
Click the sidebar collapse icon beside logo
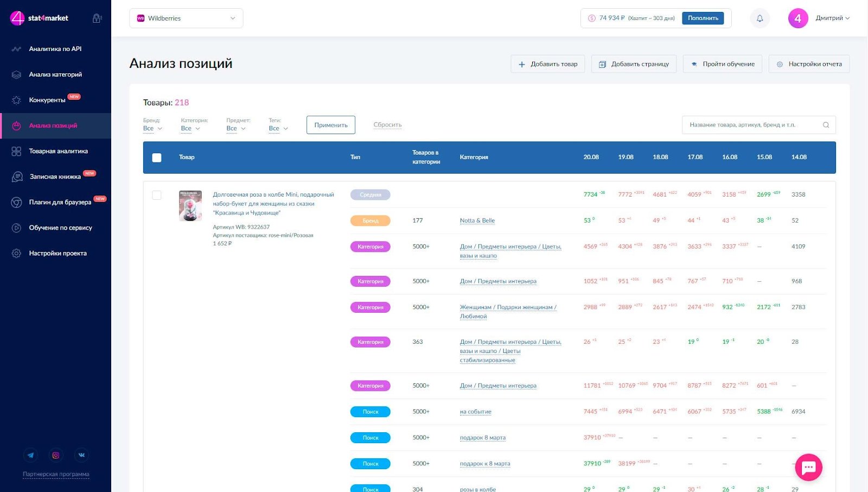97,18
